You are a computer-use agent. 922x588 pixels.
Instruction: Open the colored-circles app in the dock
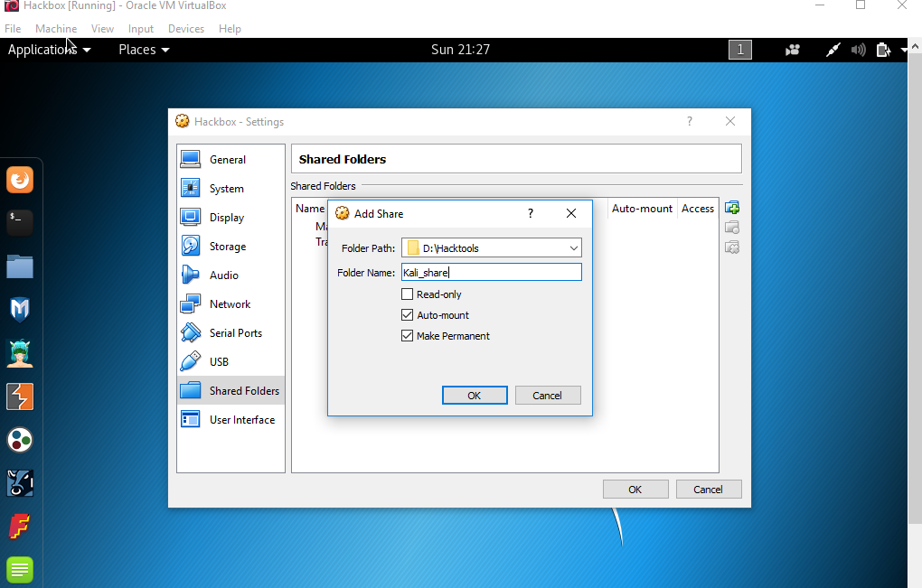tap(20, 440)
